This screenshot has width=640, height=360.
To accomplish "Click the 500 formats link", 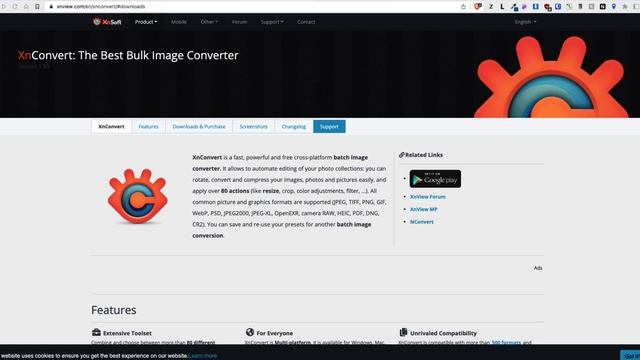I will (506, 343).
